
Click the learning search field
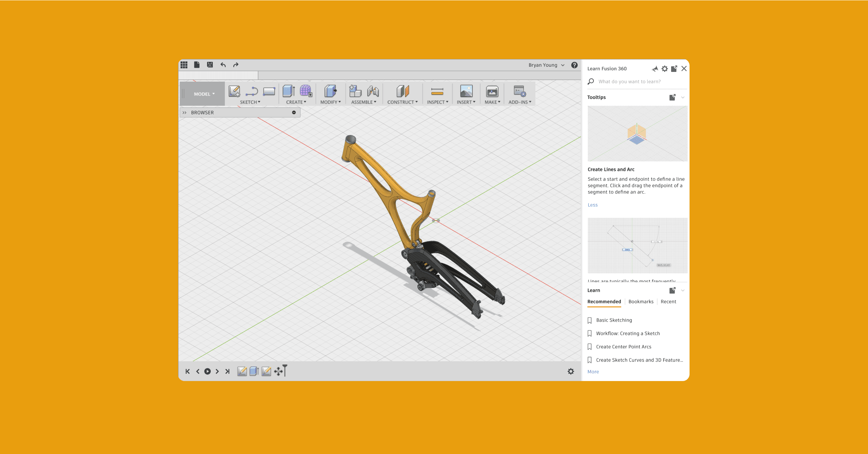(x=629, y=82)
